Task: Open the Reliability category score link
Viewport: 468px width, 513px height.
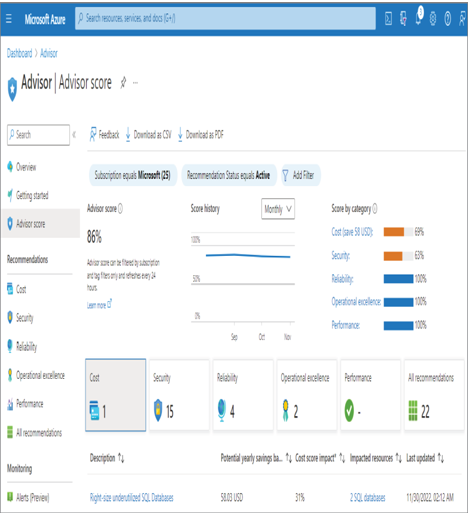Action: (x=342, y=279)
